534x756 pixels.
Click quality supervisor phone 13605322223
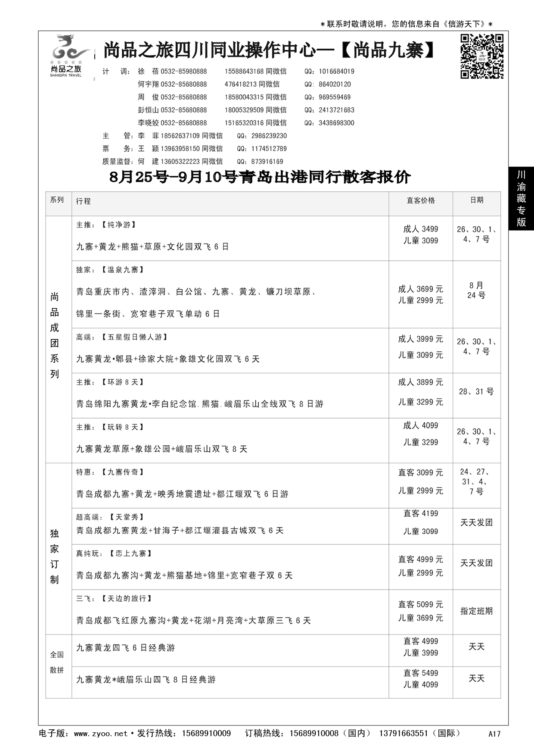180,162
